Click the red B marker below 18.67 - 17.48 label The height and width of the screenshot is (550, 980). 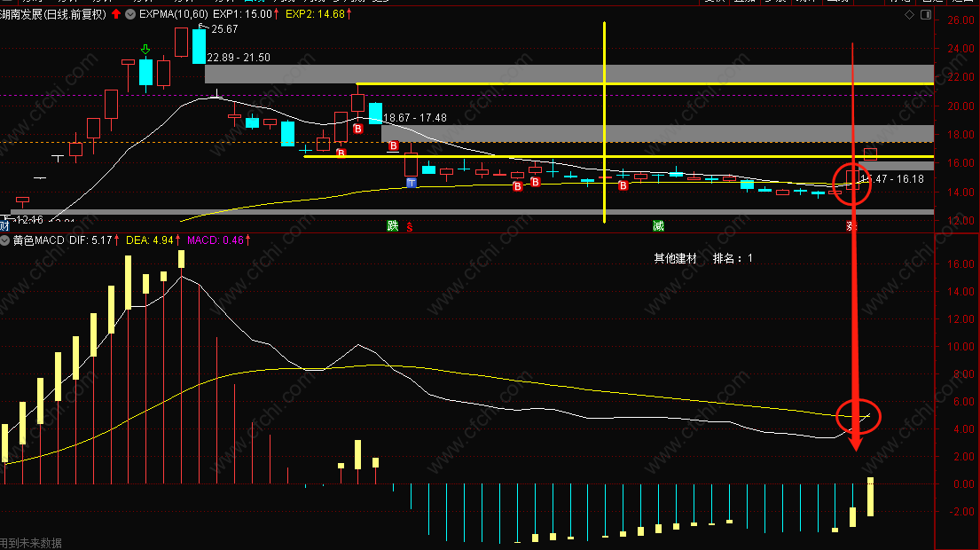click(x=393, y=145)
